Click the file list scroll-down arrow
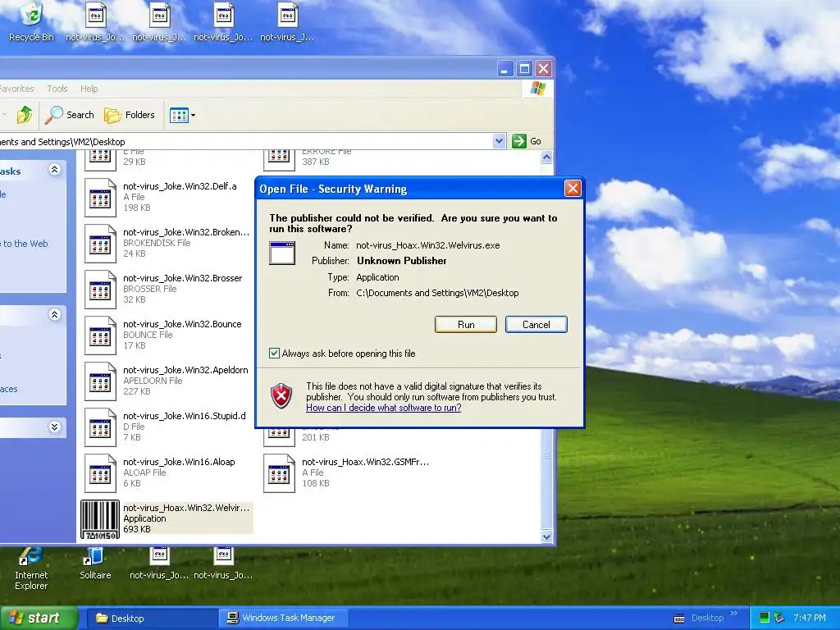 point(546,536)
